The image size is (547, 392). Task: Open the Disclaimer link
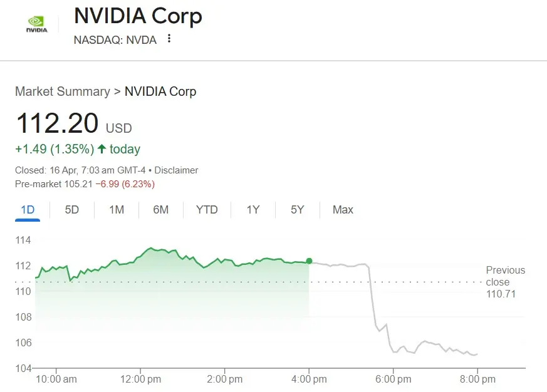[x=176, y=170]
